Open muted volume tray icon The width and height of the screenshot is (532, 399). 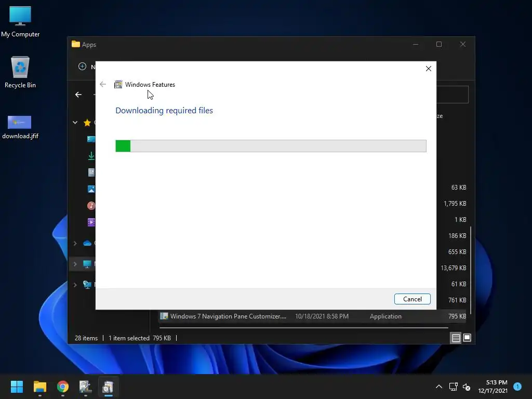(467, 387)
